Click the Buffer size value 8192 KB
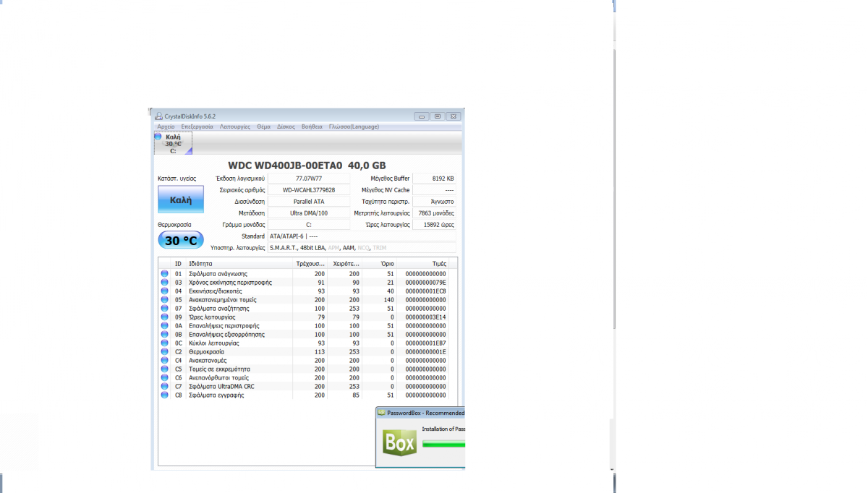868x493 pixels. point(435,179)
